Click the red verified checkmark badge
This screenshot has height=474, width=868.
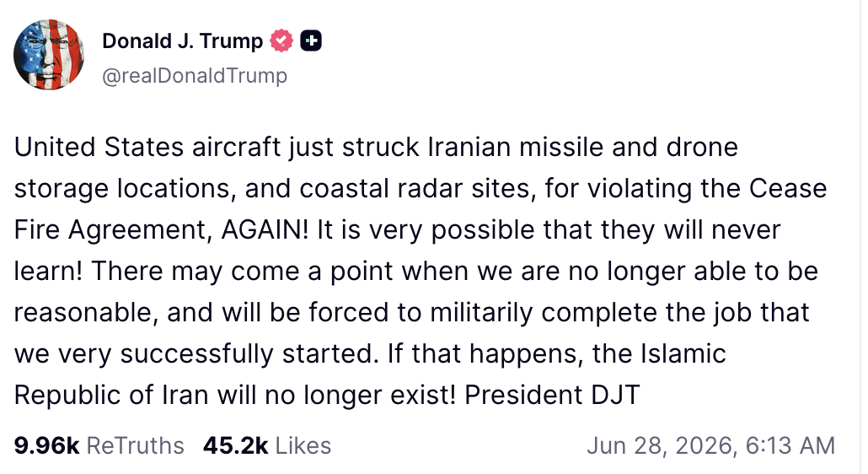(281, 41)
